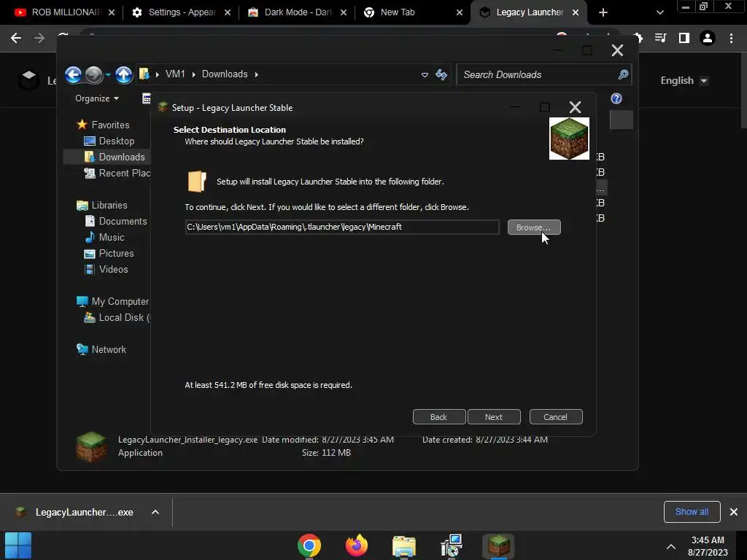The height and width of the screenshot is (560, 747).
Task: Click the Explorer help question mark icon
Action: click(x=616, y=98)
